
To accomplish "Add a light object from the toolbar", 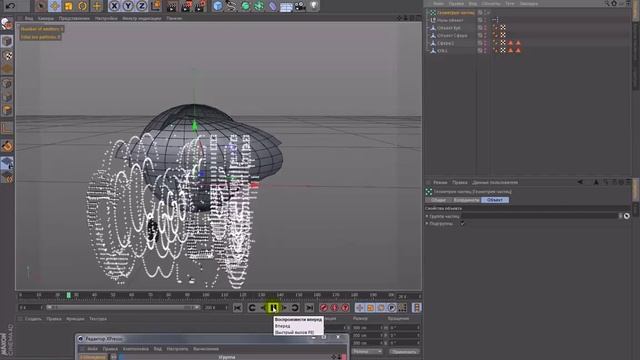I will 313,6.
